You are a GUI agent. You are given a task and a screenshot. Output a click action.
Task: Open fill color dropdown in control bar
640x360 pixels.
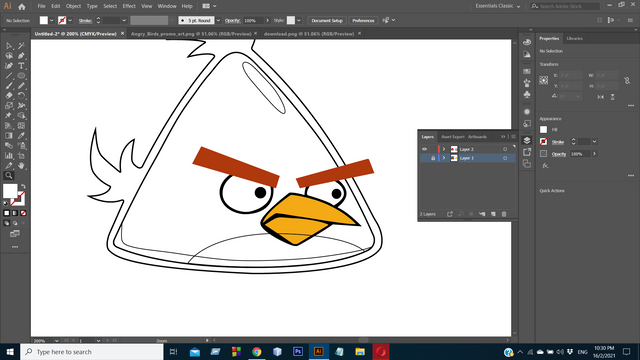(x=51, y=20)
